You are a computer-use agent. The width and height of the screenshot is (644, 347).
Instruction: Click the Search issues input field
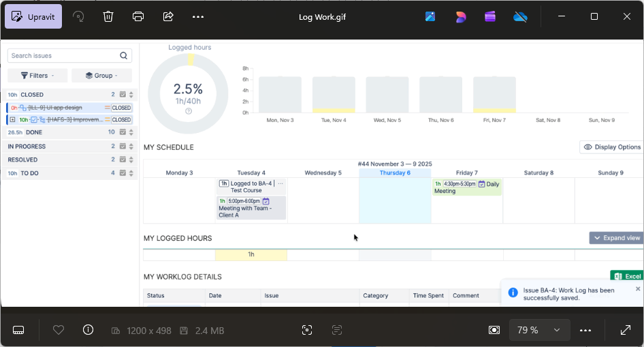click(63, 56)
